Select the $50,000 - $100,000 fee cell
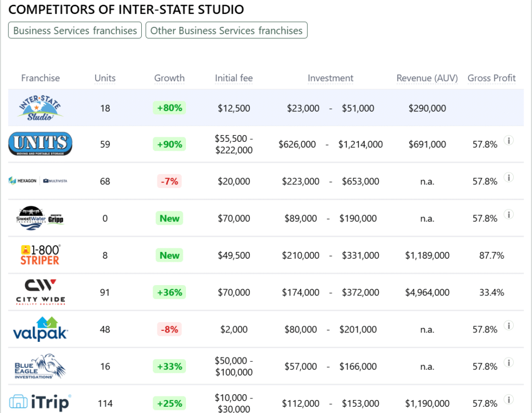Viewport: 532px width, 413px height. (x=234, y=367)
